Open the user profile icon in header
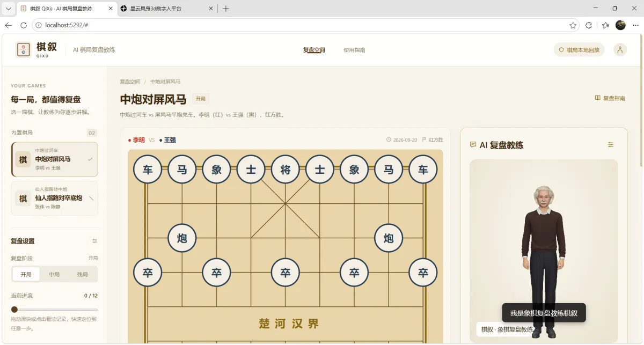 [620, 50]
